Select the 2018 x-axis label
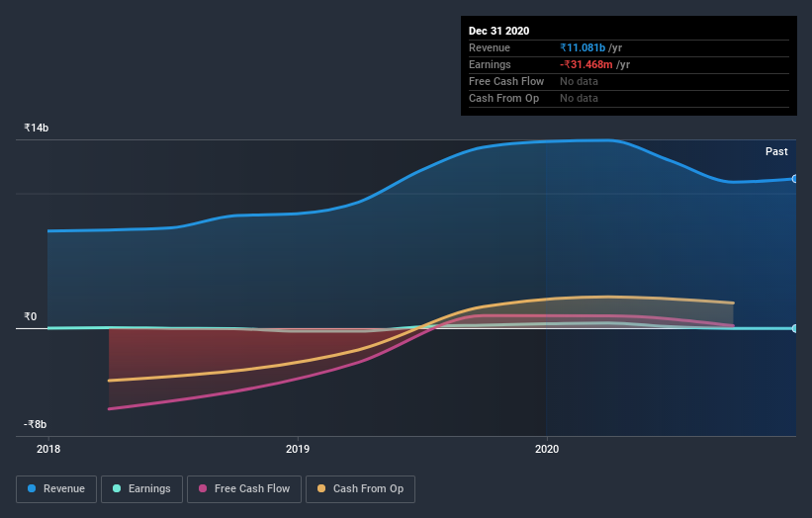This screenshot has width=812, height=518. click(x=48, y=449)
